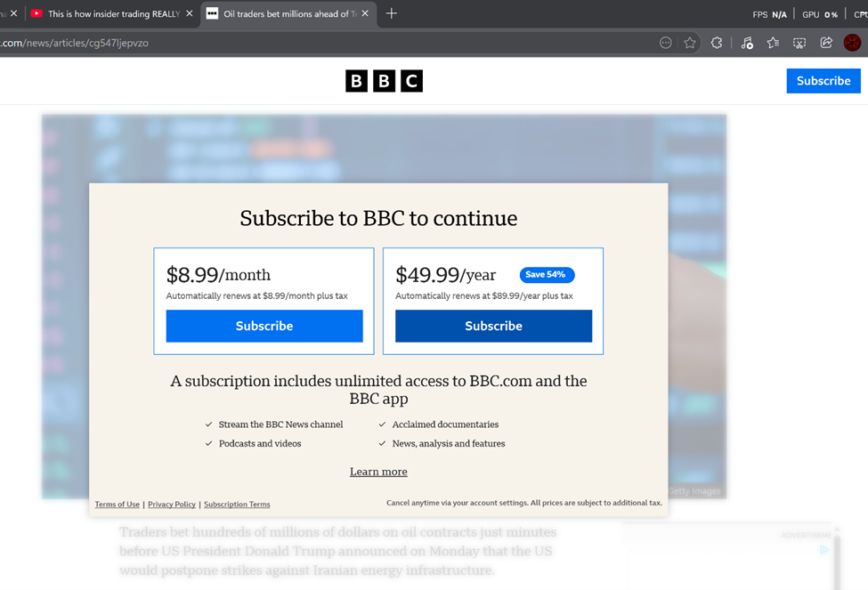
Task: Open the Privacy Policy link
Action: (x=172, y=505)
